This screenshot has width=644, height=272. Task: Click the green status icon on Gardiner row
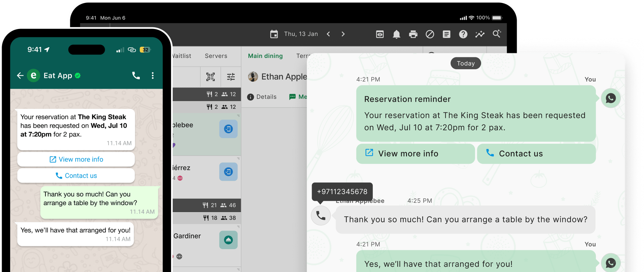tap(228, 240)
